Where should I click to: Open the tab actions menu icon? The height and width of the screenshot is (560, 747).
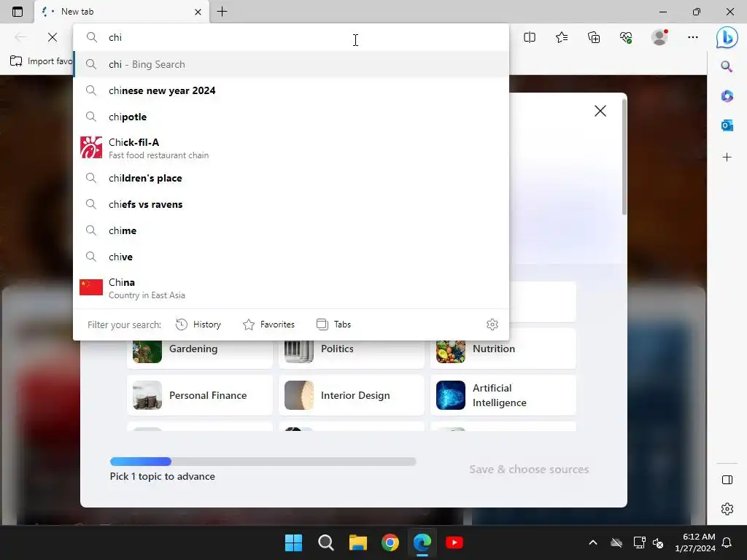pyautogui.click(x=18, y=12)
